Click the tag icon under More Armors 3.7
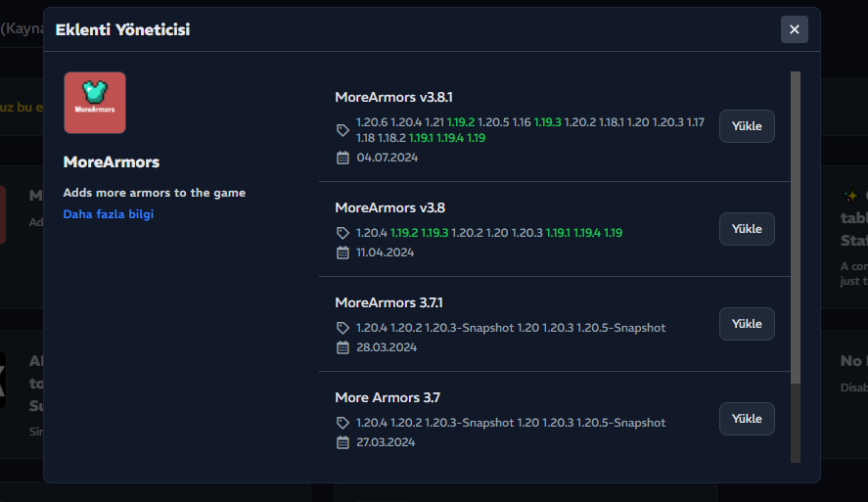This screenshot has height=502, width=868. coord(343,423)
